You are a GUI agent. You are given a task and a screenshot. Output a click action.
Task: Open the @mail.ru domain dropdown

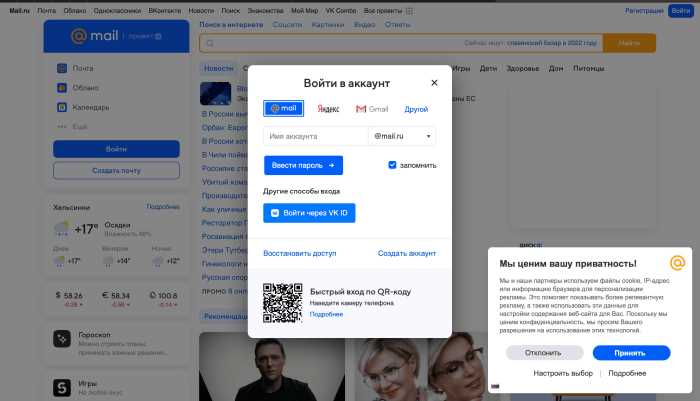pos(402,136)
